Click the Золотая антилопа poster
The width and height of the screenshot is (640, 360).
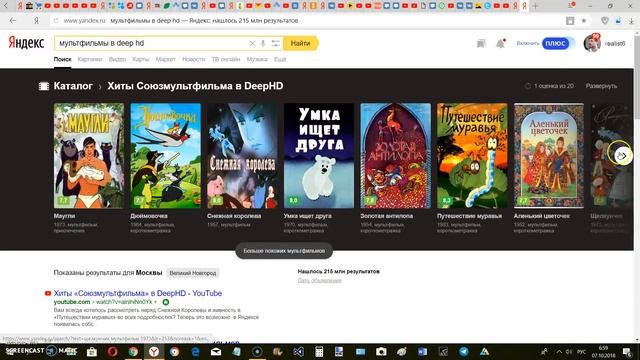point(396,156)
